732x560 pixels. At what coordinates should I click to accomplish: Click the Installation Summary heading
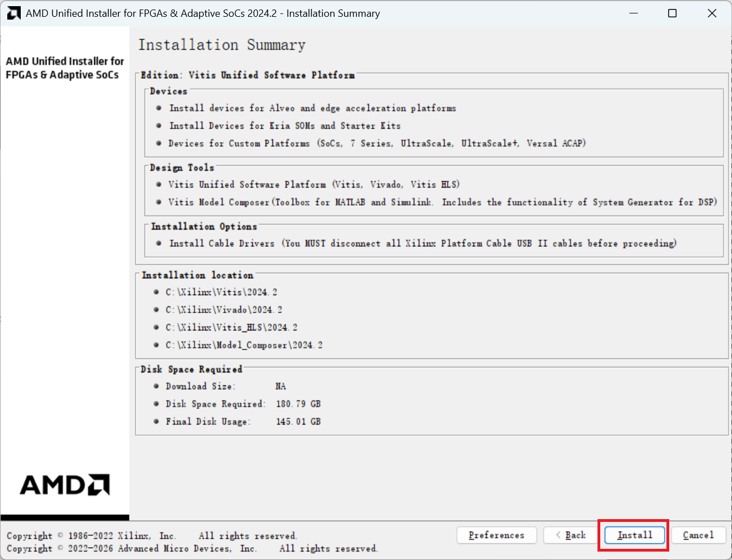click(x=222, y=45)
